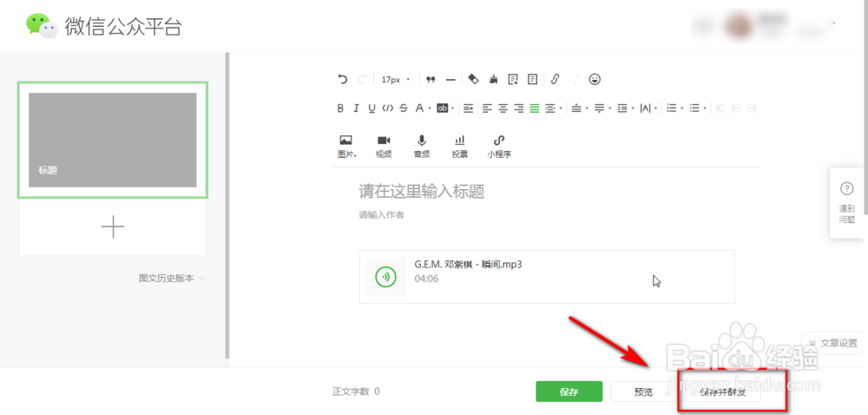Click the 预览 preview button
This screenshot has height=415, width=868.
tap(643, 392)
